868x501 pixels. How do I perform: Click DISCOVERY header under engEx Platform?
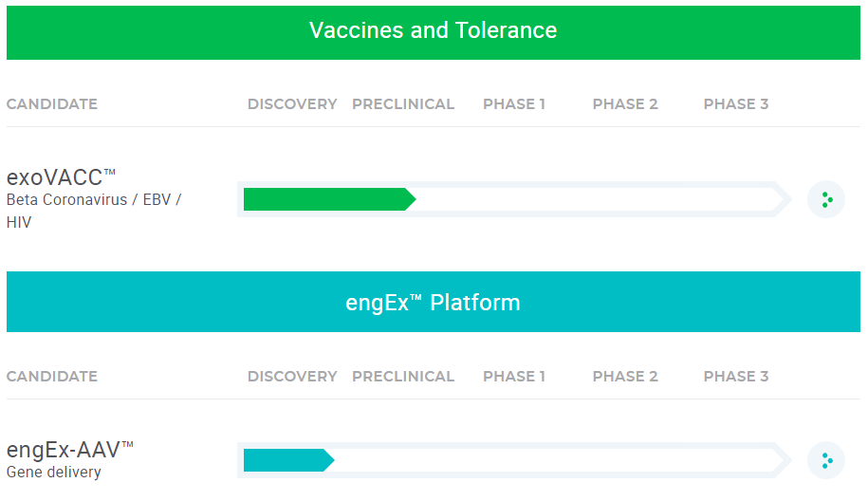point(292,377)
